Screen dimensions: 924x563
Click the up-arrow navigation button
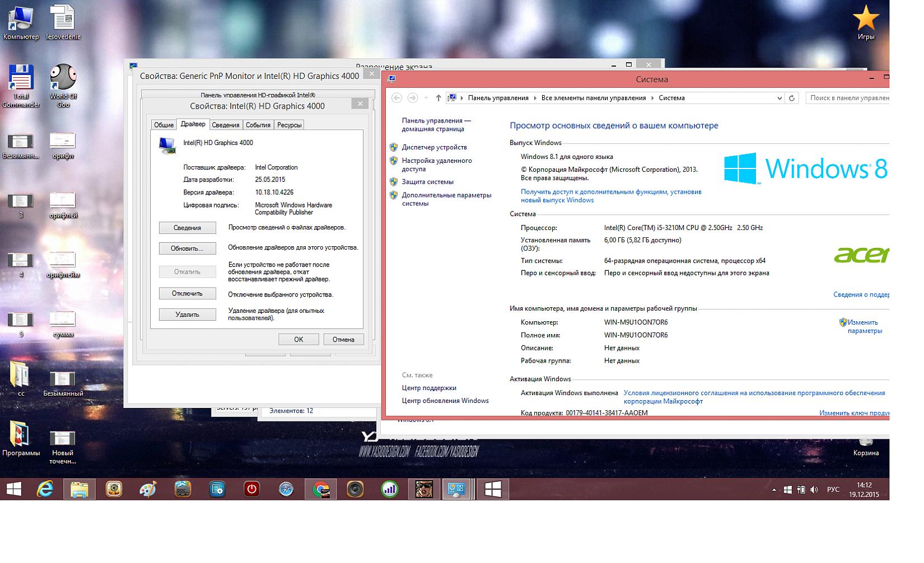pyautogui.click(x=438, y=98)
